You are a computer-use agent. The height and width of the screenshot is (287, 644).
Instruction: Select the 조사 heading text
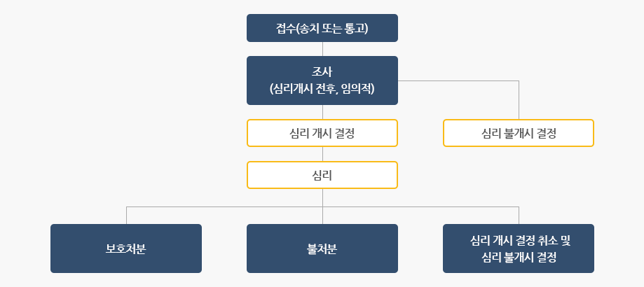pyautogui.click(x=322, y=72)
